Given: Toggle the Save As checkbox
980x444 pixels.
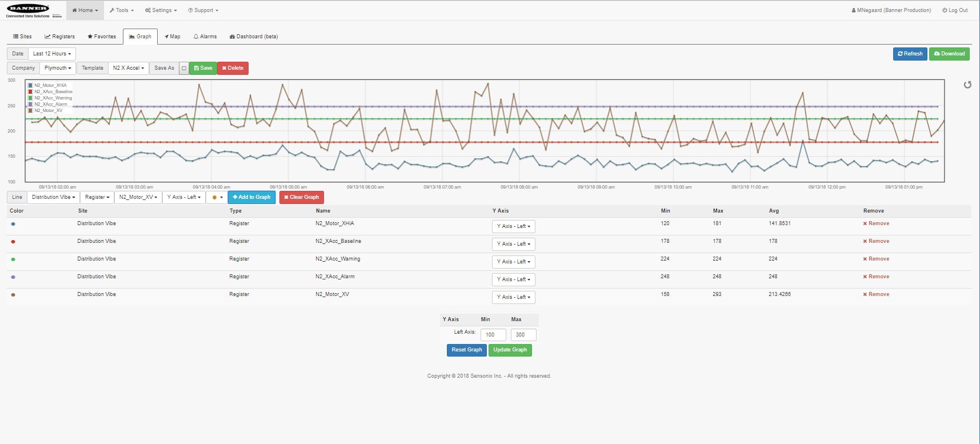Looking at the screenshot, I should 184,69.
